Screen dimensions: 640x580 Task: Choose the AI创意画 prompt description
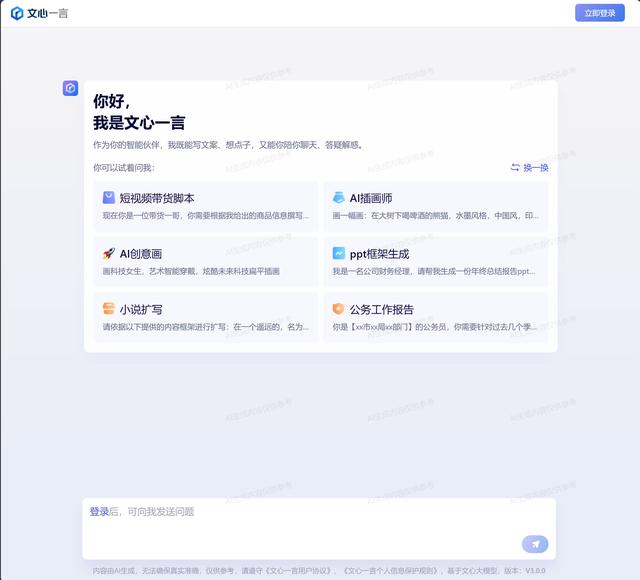click(x=191, y=271)
